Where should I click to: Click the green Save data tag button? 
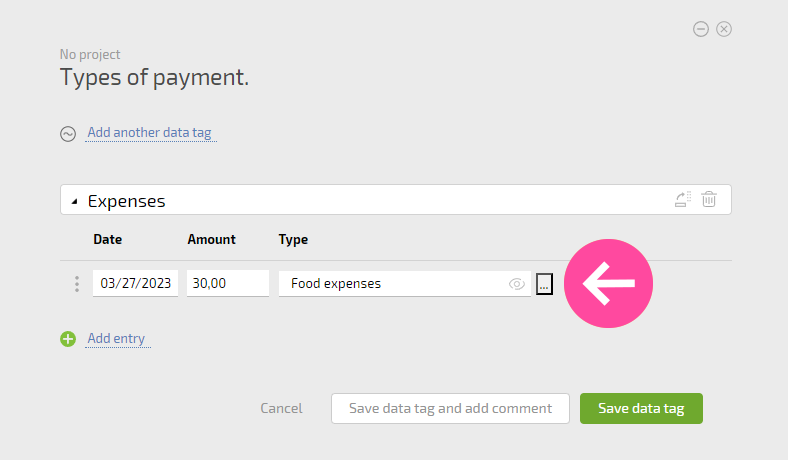pos(641,408)
